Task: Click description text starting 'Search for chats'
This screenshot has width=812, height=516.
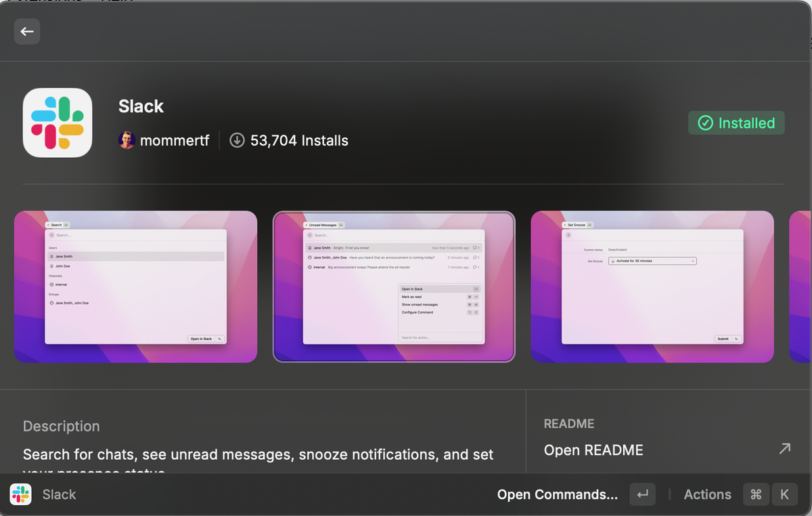Action: [x=258, y=460]
